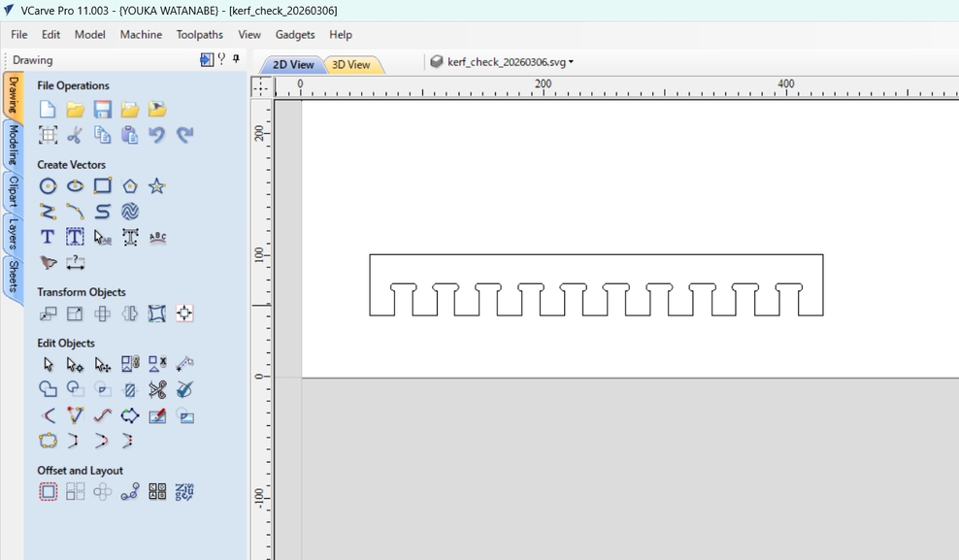Screen dimensions: 959x560
Task: Create a new file icon
Action: (48, 110)
